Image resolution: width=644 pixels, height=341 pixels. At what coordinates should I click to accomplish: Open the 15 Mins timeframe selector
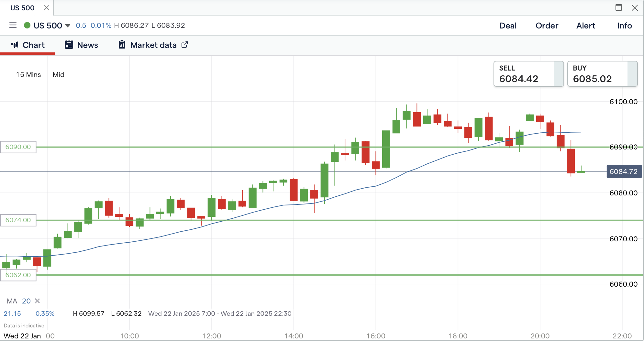pos(28,75)
